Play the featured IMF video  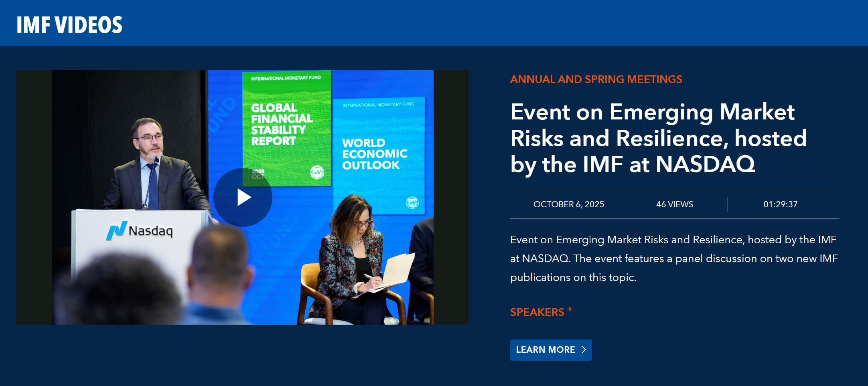[243, 197]
